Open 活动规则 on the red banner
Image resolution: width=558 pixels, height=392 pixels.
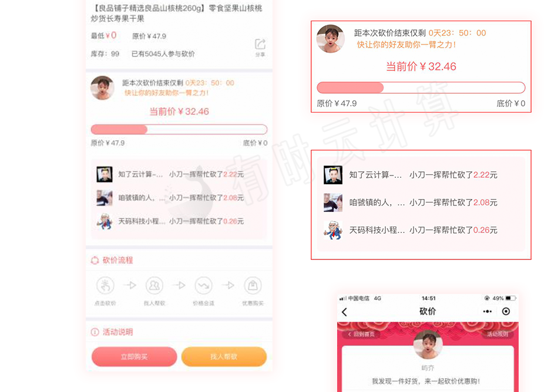pyautogui.click(x=498, y=334)
